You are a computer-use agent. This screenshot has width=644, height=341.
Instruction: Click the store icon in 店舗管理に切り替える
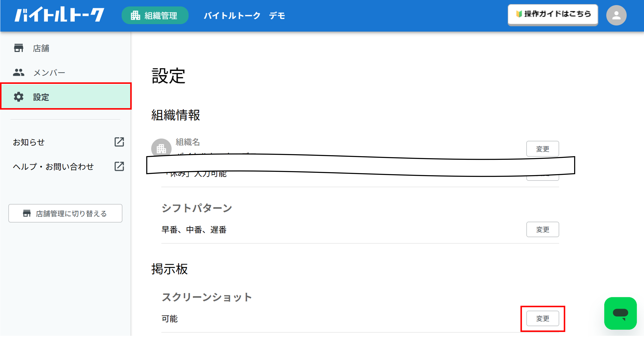(27, 213)
